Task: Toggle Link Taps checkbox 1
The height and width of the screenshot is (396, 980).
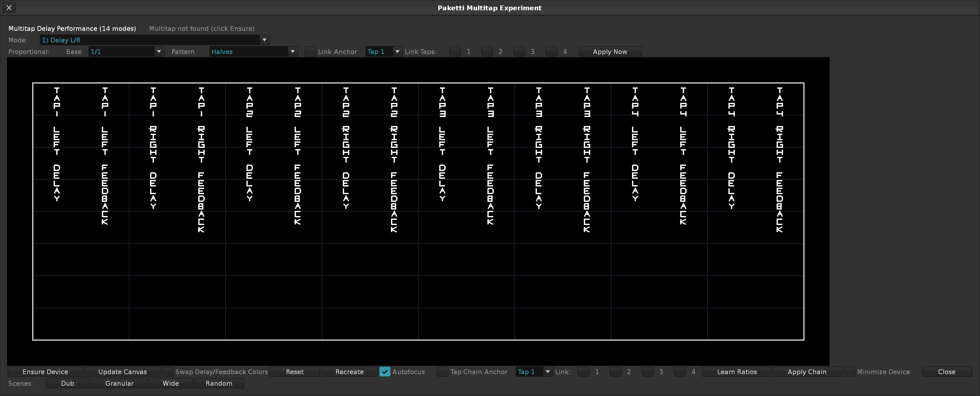Action: tap(455, 52)
